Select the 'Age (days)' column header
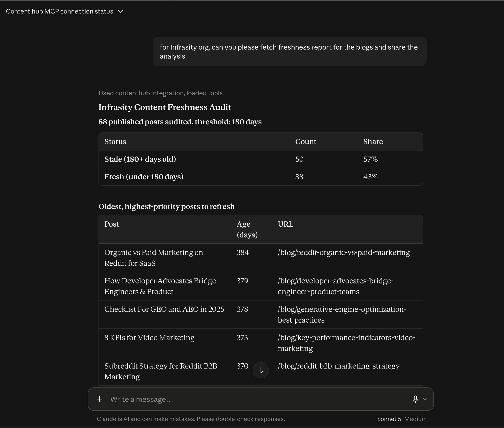 click(247, 230)
